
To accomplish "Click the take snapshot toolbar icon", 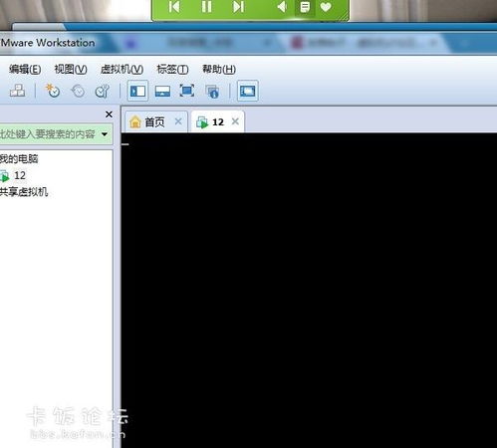I will (53, 91).
